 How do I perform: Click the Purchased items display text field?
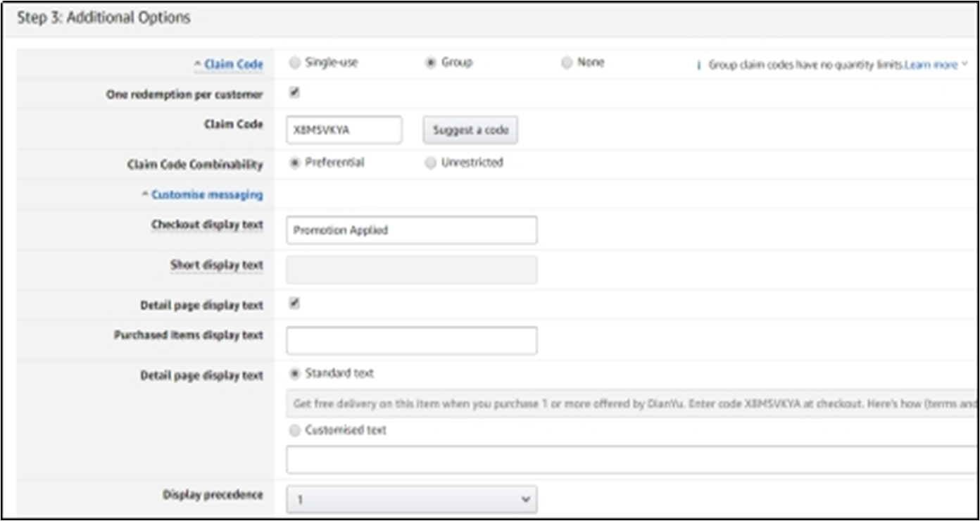click(x=411, y=341)
